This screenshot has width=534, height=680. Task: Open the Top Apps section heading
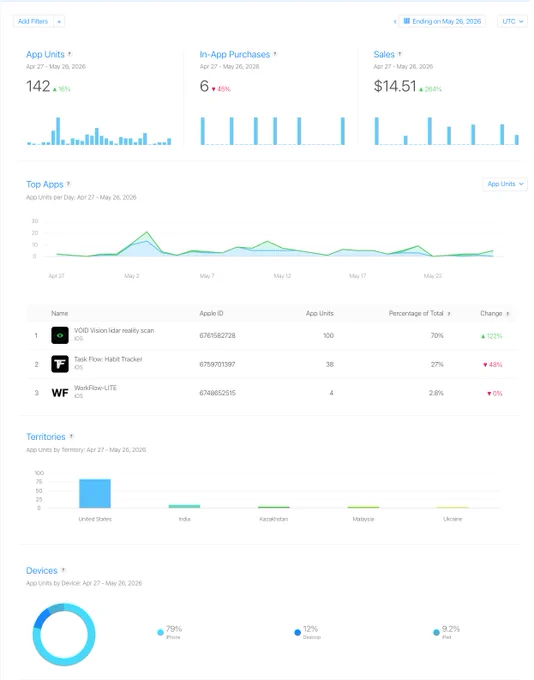click(x=45, y=184)
